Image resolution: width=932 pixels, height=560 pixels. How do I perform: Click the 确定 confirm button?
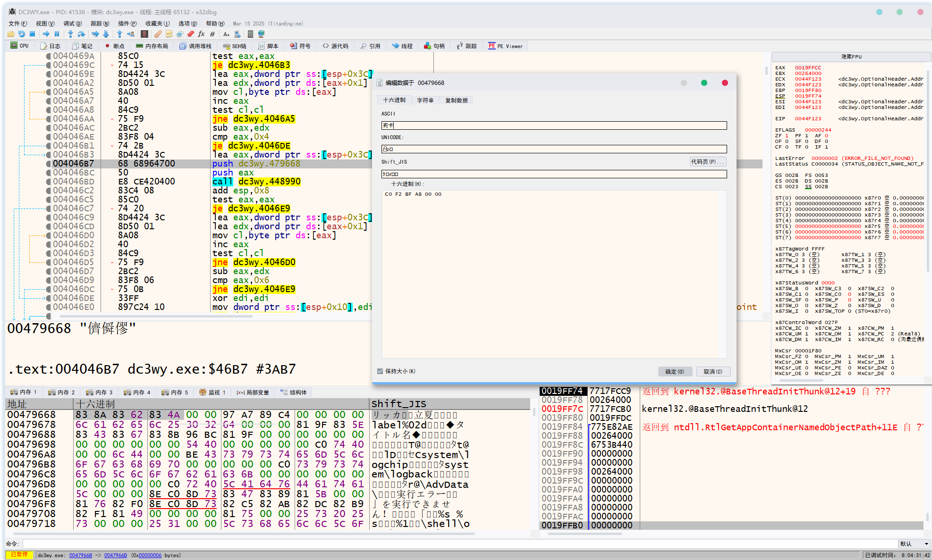tap(675, 372)
